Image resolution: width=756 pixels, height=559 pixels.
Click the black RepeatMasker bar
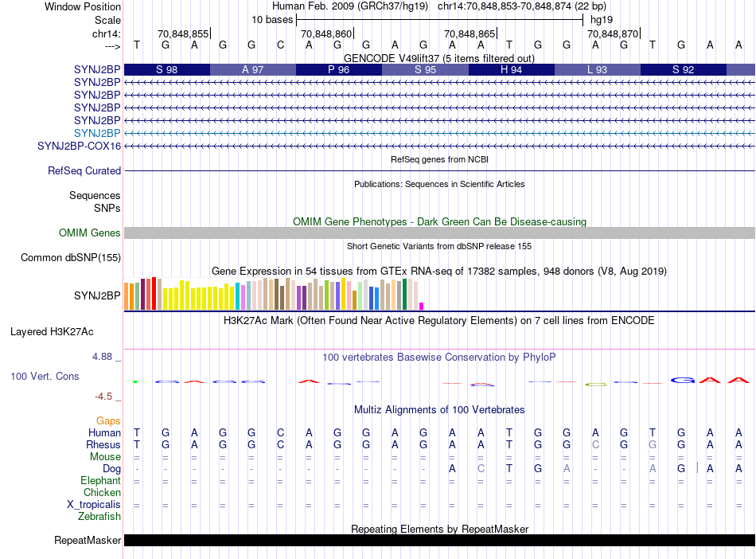(x=439, y=541)
